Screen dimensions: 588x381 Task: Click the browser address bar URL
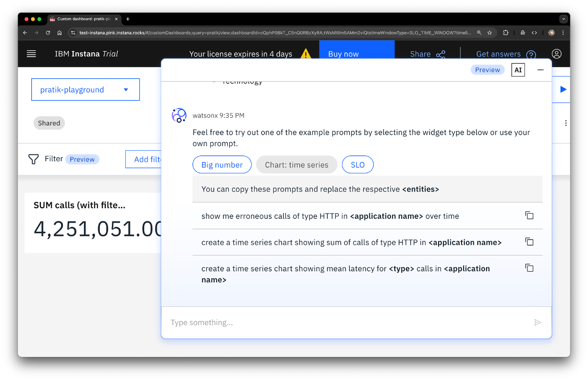[x=275, y=33]
